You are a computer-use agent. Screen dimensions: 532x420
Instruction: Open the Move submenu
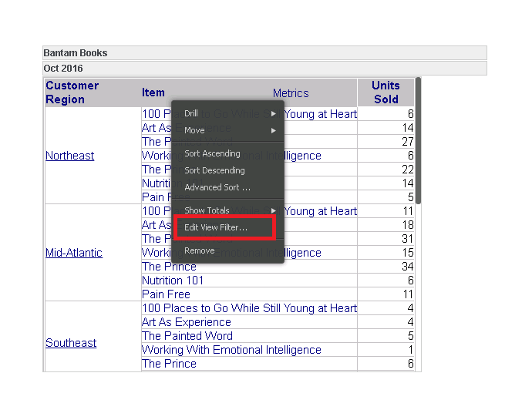tap(227, 130)
